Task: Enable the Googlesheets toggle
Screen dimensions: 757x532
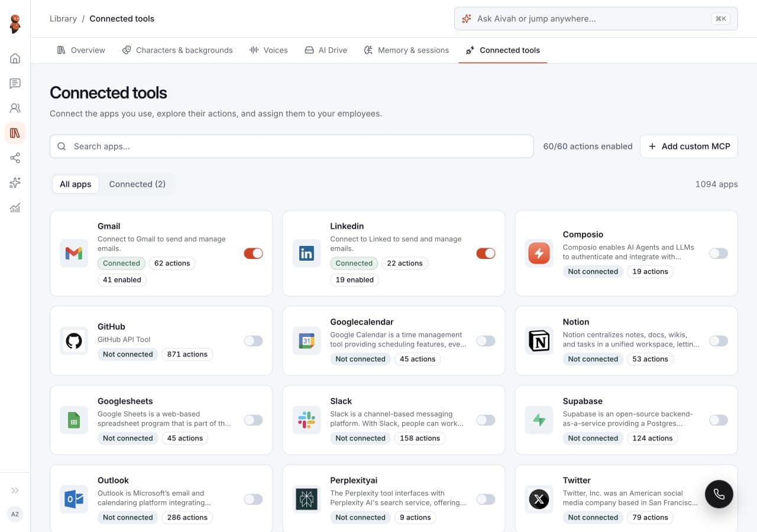Action: point(253,420)
